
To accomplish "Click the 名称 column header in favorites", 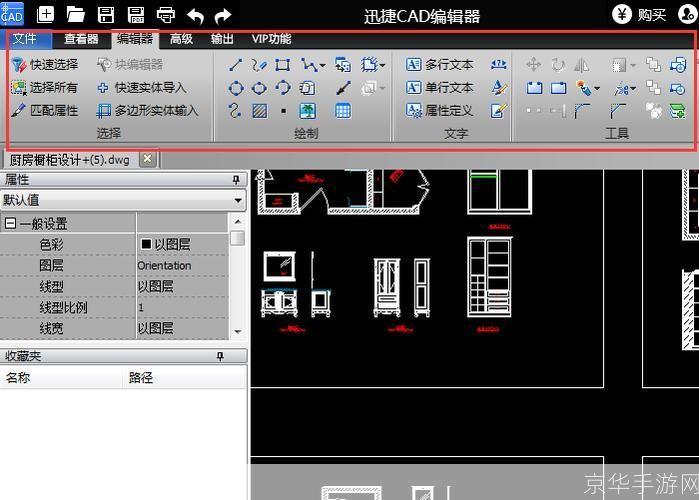I will [x=61, y=378].
